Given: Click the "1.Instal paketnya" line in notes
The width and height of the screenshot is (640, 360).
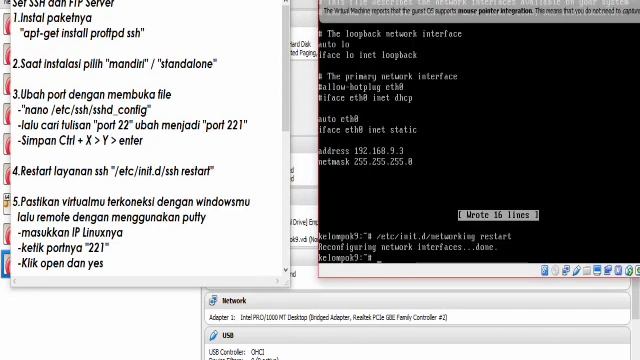Looking at the screenshot, I should click(52, 18).
